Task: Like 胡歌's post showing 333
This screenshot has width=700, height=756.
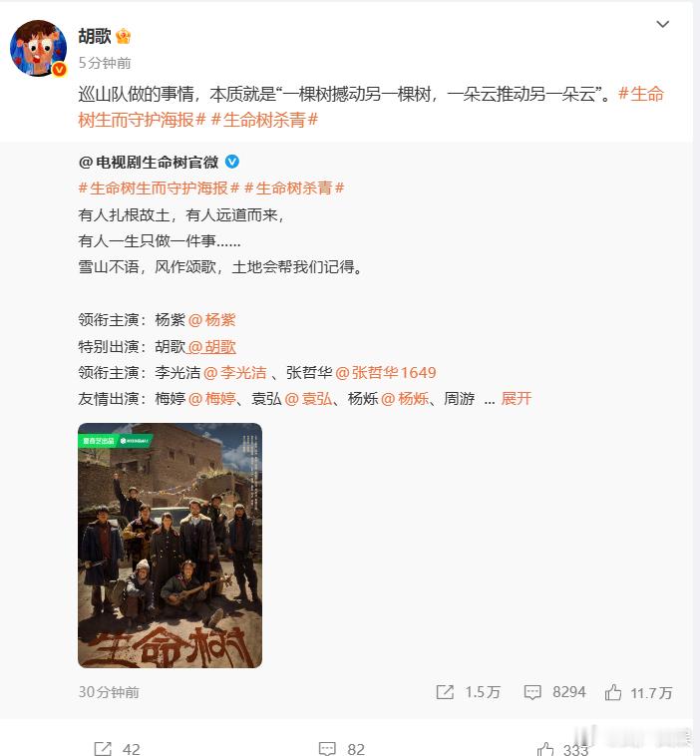Action: [545, 749]
